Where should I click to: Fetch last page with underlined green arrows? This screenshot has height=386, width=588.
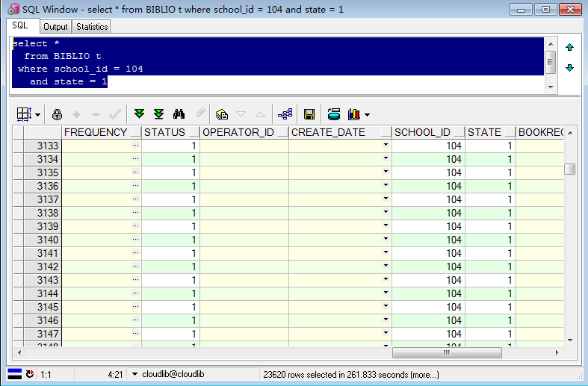pos(158,114)
